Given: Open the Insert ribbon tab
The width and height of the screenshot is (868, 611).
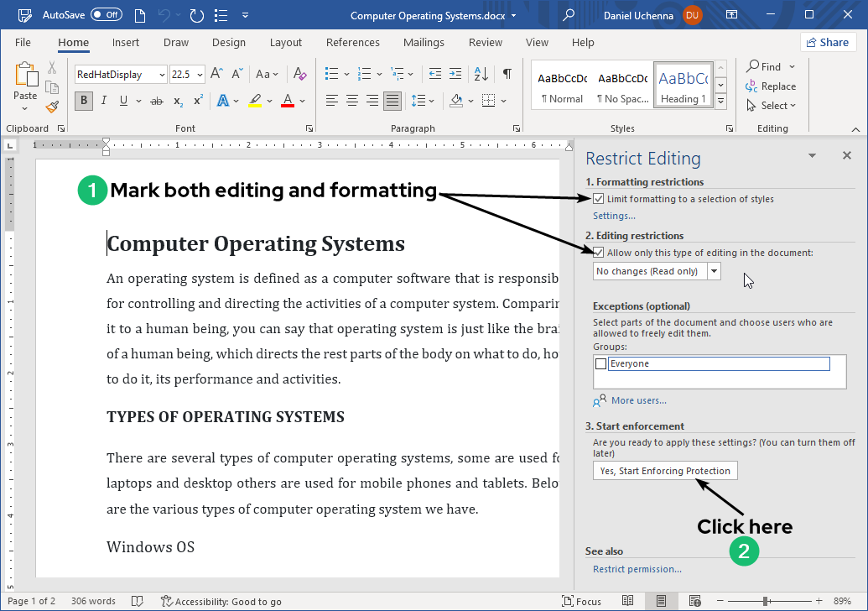Looking at the screenshot, I should (x=125, y=42).
